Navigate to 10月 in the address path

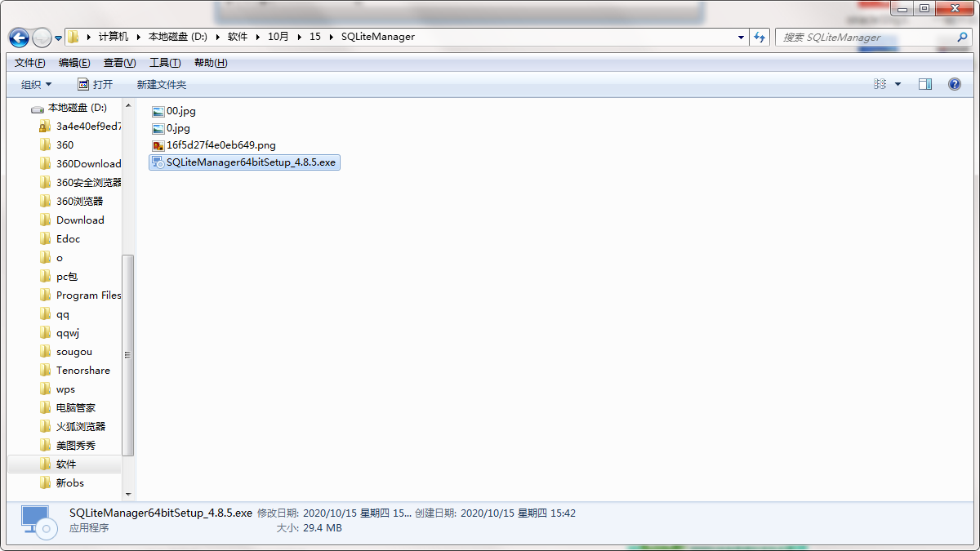[278, 37]
